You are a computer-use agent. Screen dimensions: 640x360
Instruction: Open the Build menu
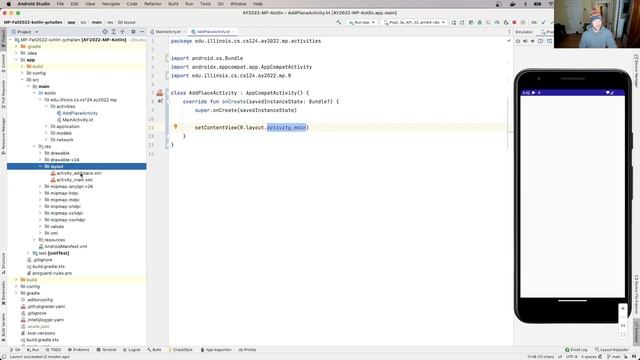[x=173, y=4]
